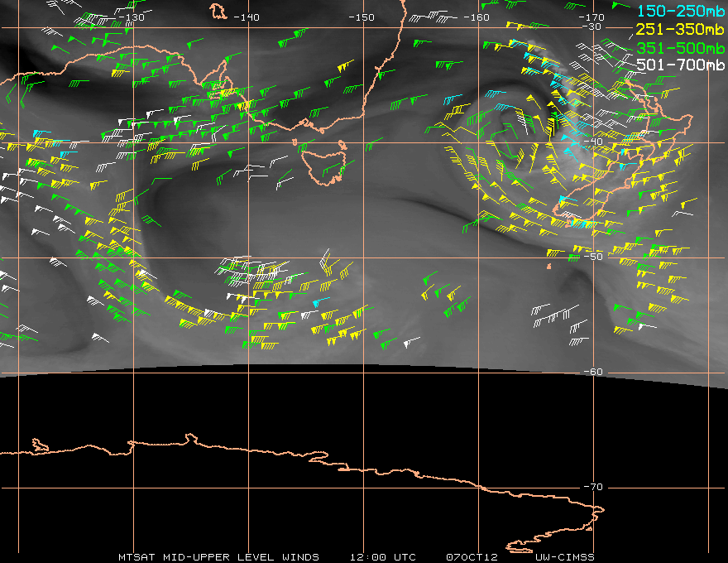Click the -60 latitude label
The width and height of the screenshot is (728, 563).
pyautogui.click(x=593, y=372)
